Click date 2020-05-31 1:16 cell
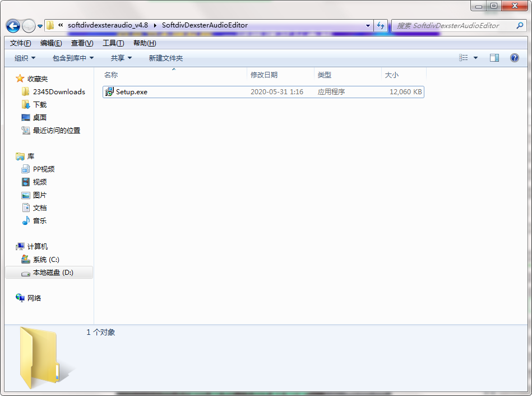Image resolution: width=532 pixels, height=396 pixels. 277,91
